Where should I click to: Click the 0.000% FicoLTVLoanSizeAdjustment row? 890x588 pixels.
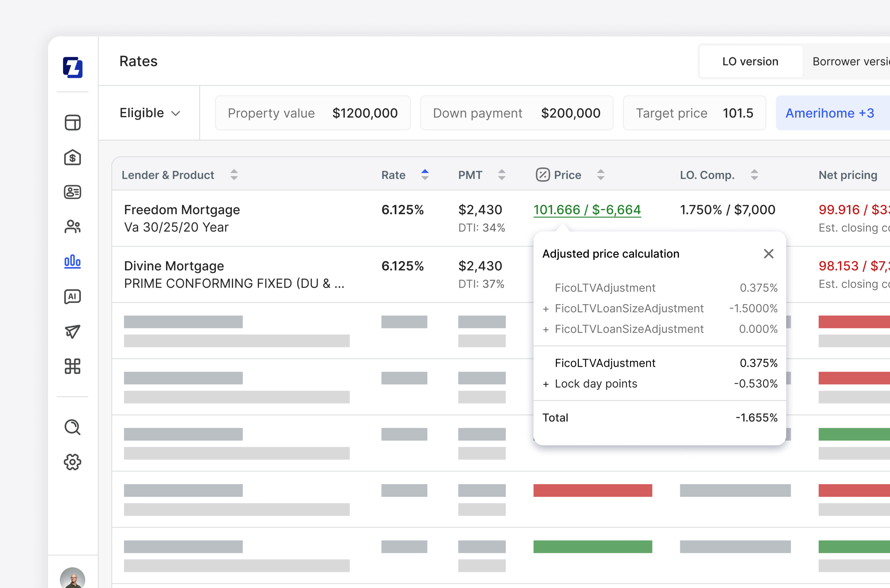(x=660, y=329)
